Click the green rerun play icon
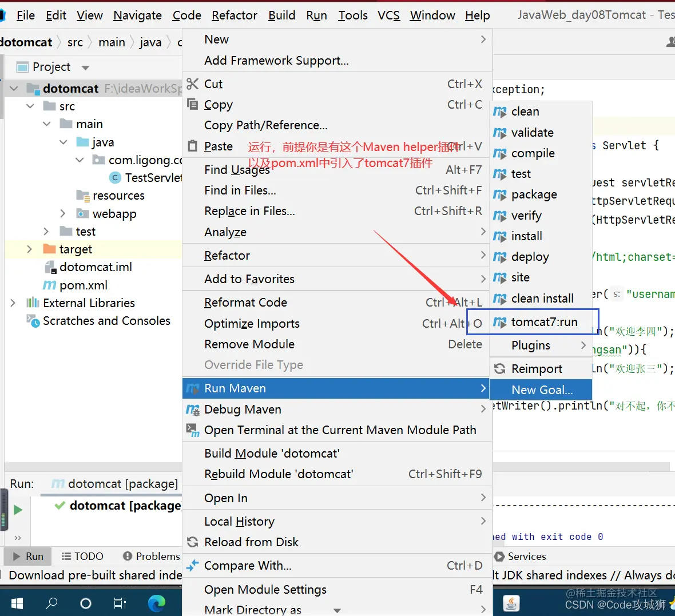This screenshot has width=675, height=616. (18, 510)
